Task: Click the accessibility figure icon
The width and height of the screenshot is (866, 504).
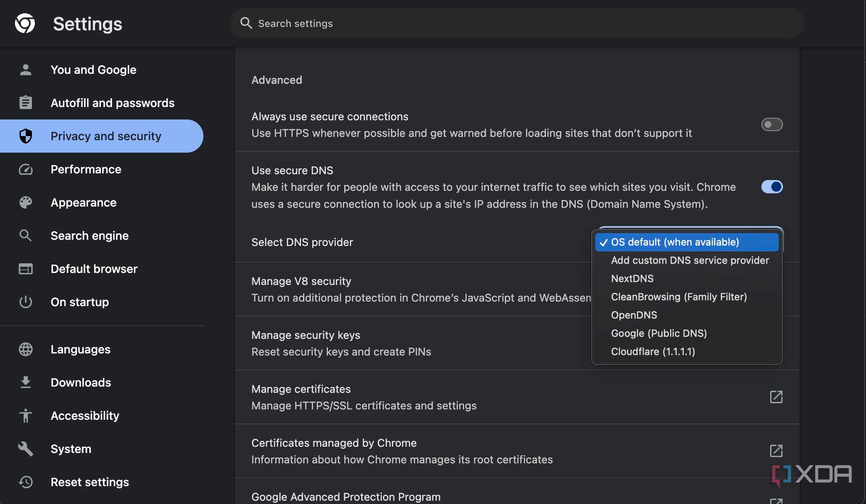Action: tap(26, 416)
